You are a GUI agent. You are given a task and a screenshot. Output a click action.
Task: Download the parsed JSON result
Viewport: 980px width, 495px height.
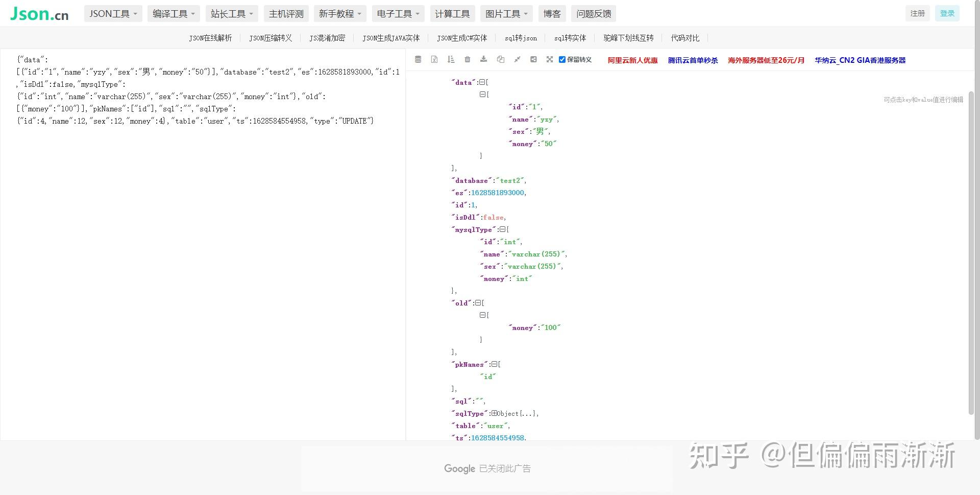pyautogui.click(x=483, y=60)
